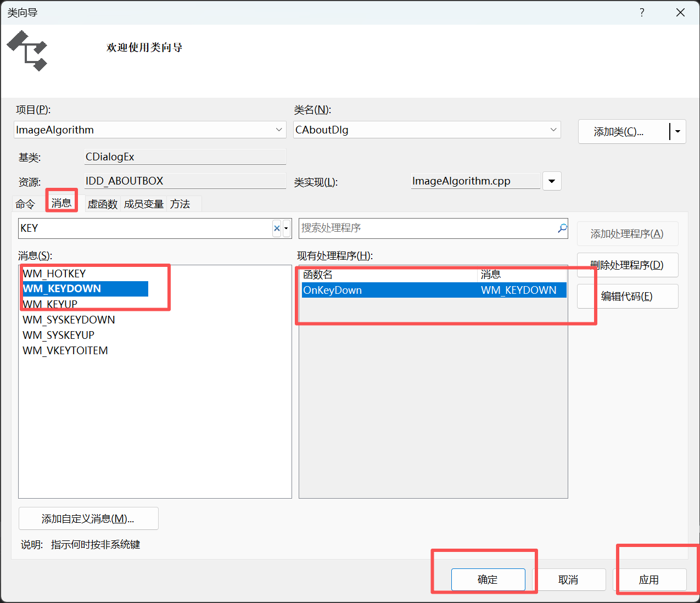
Task: Open the 类名 CAboutDlg dropdown
Action: pyautogui.click(x=553, y=130)
